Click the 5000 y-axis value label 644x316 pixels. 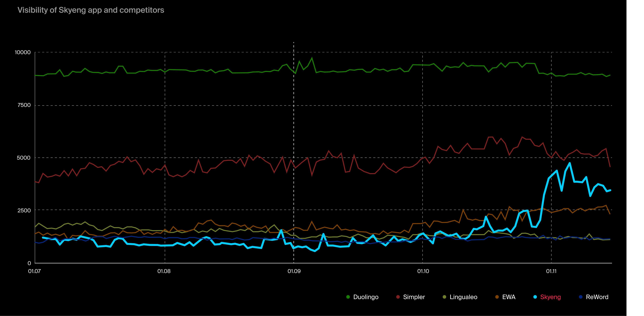coord(24,158)
